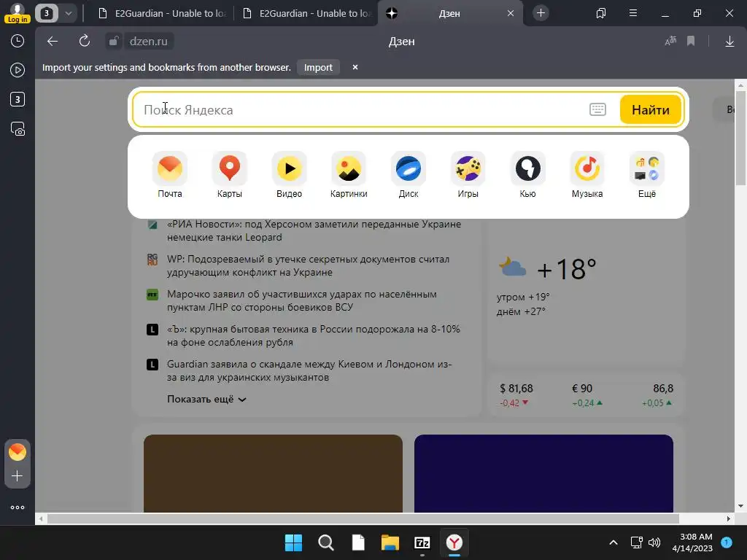Open the tab groups panel icon

point(601,13)
